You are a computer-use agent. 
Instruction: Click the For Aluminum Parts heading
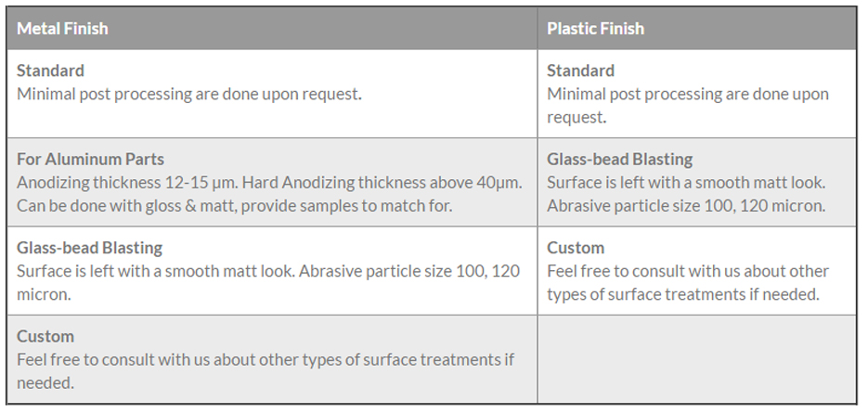coord(90,159)
